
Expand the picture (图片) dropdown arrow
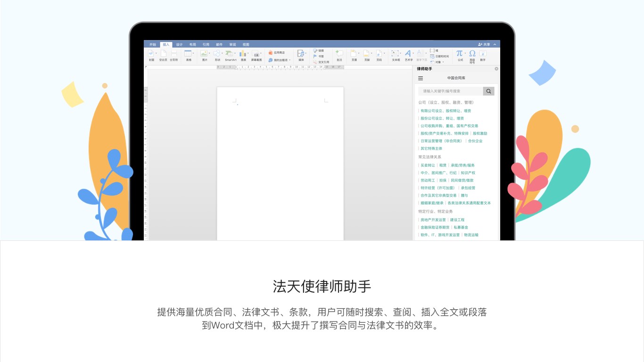tap(209, 54)
